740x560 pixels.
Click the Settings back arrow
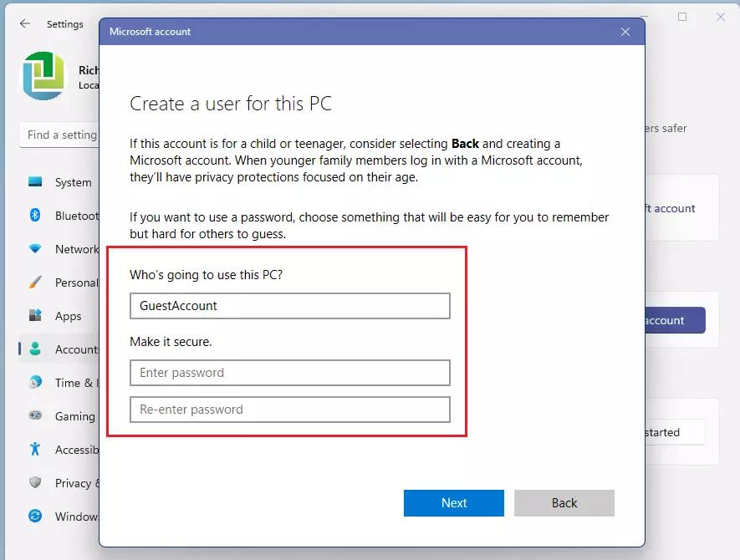tap(25, 24)
